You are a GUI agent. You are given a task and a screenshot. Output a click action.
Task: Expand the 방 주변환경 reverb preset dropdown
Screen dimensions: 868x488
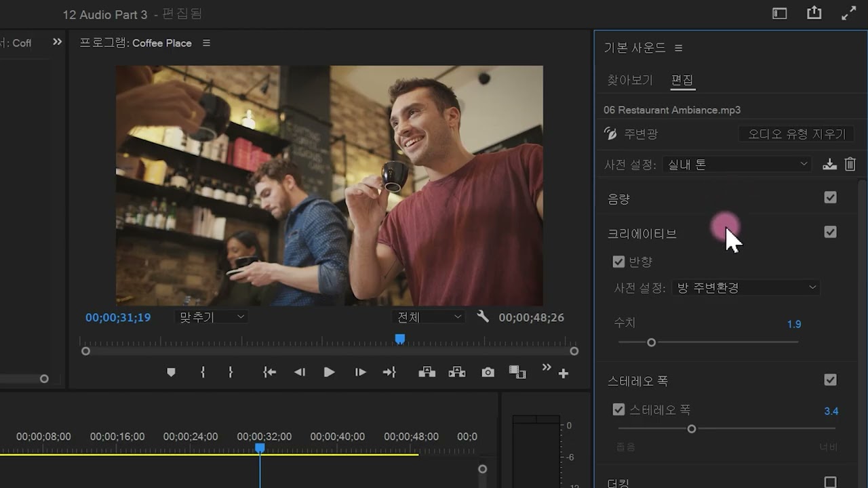pos(745,287)
